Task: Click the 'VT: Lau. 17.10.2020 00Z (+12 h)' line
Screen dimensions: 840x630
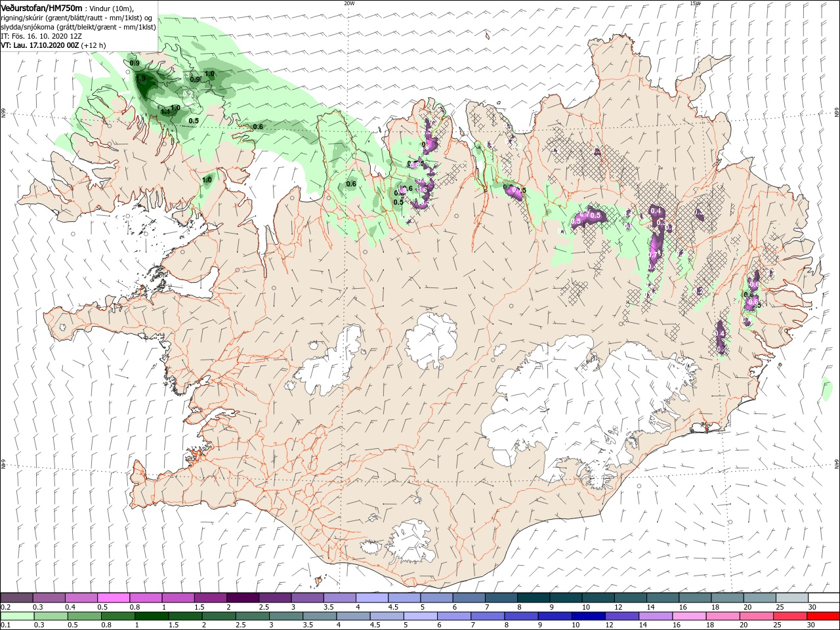Action: 53,45
